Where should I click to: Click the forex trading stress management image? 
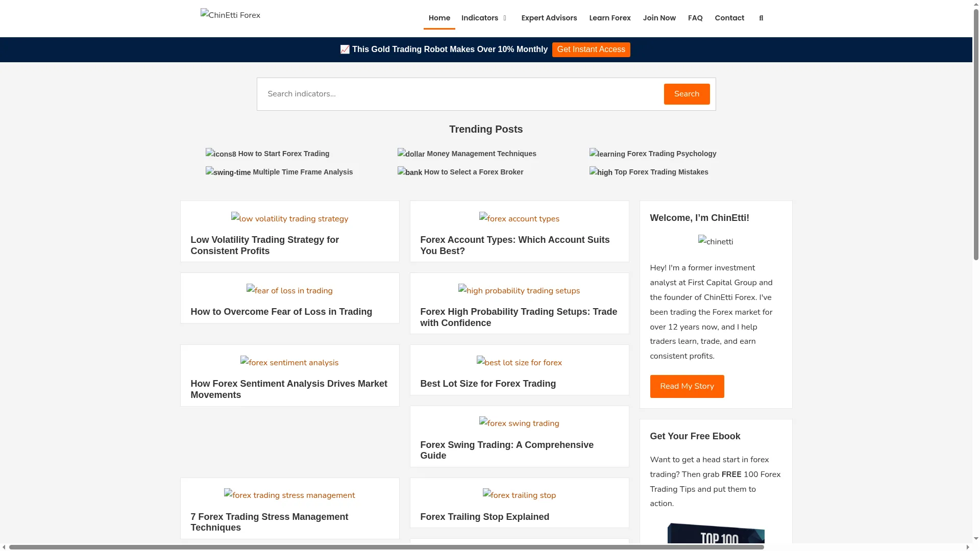coord(289,495)
